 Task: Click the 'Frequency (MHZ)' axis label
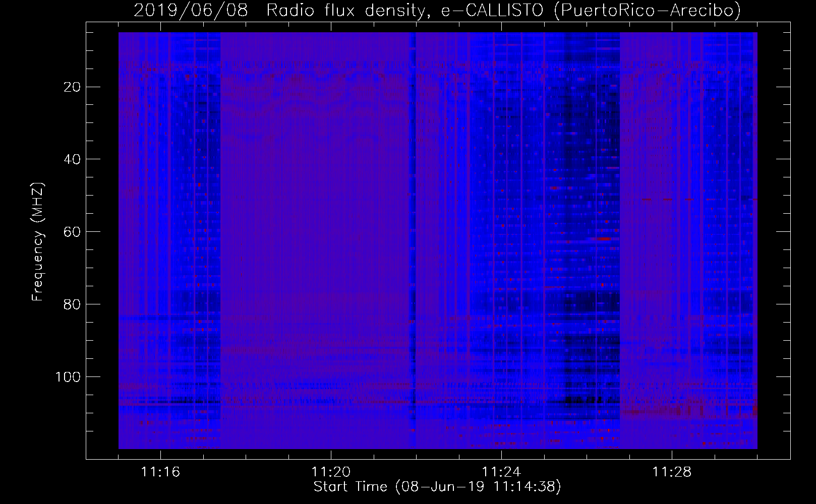(x=38, y=242)
